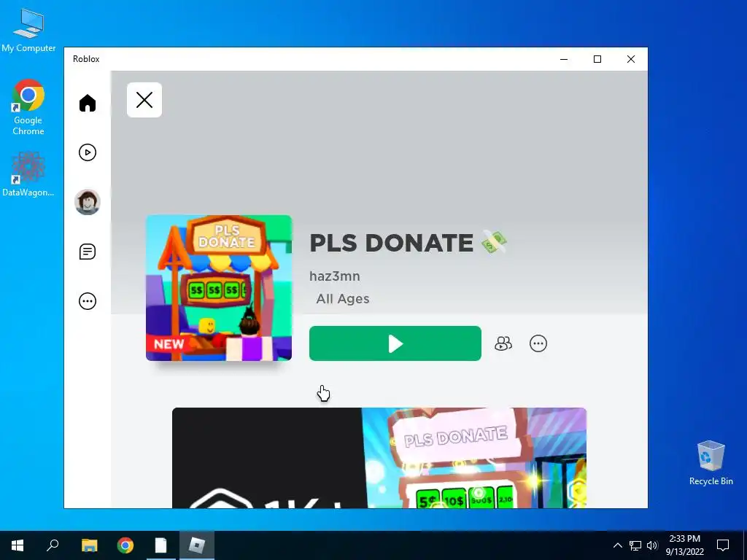Open the friends/invite icon beside Play

pos(503,343)
